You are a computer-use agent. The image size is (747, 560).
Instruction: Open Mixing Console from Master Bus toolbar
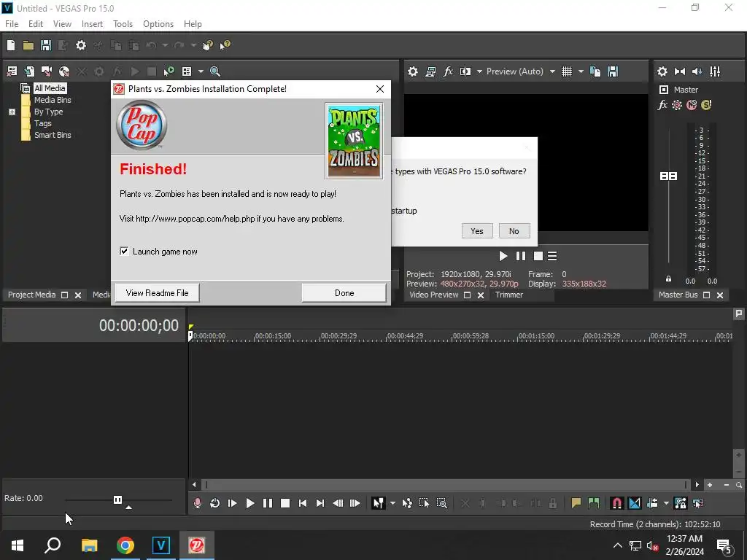715,71
